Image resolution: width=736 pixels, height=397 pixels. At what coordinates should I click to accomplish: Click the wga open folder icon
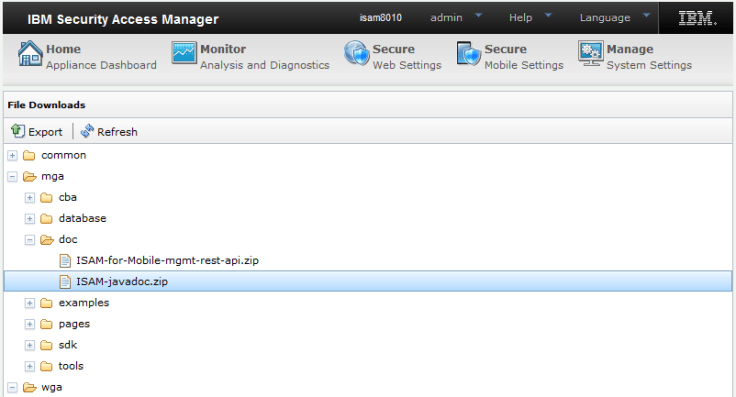[x=30, y=387]
